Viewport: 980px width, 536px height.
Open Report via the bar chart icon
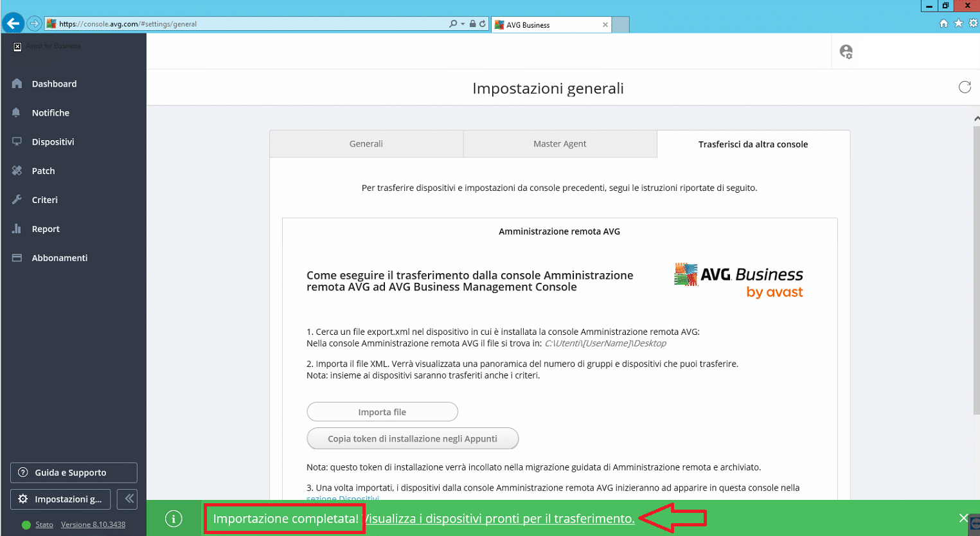coord(17,229)
